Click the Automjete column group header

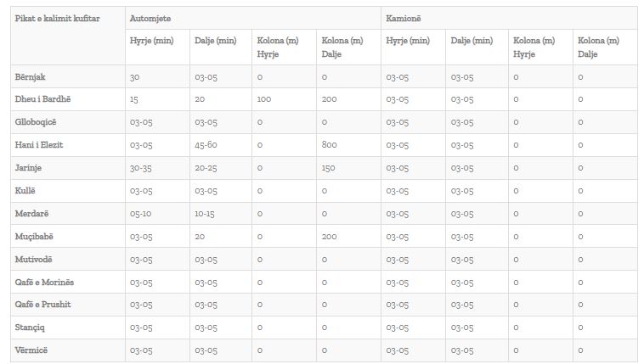(150, 18)
